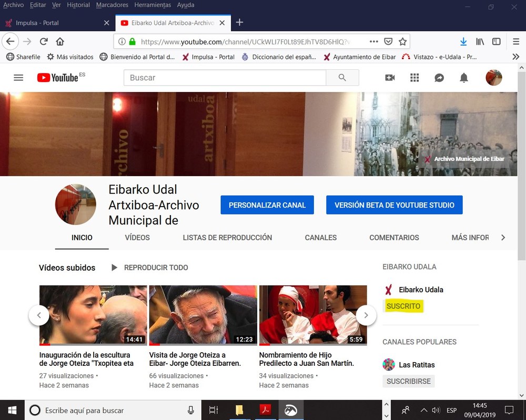The height and width of the screenshot is (420, 526).
Task: Open the Diccionario del español bookmark
Action: point(279,57)
